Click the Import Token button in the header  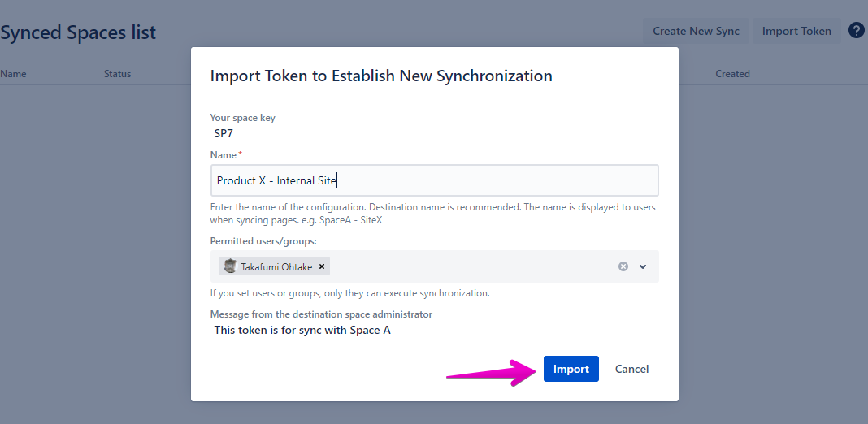[796, 31]
